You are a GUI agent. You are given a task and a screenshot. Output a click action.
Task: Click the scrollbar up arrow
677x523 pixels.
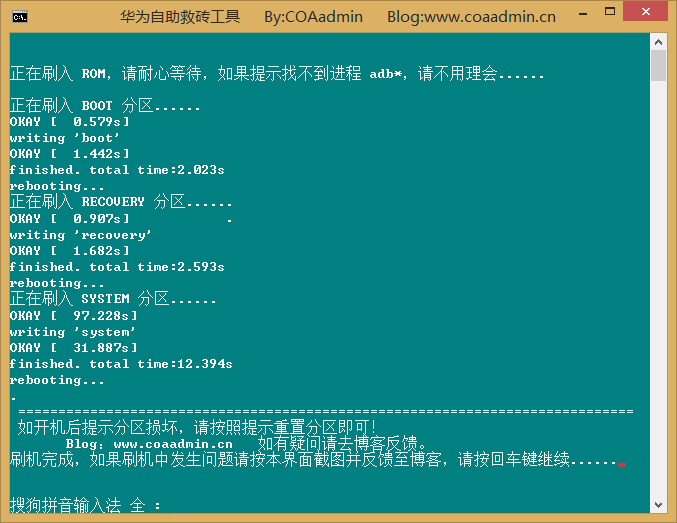[658, 41]
